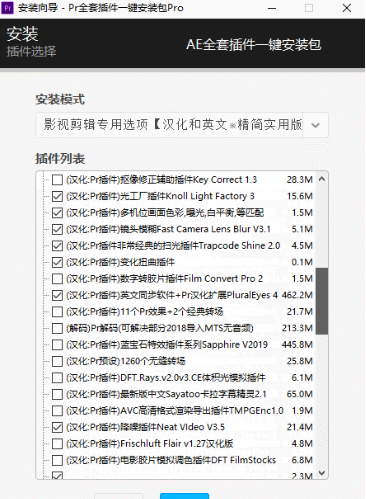Open the 安装模式 dropdown arrow
This screenshot has width=366, height=499.
[x=315, y=125]
